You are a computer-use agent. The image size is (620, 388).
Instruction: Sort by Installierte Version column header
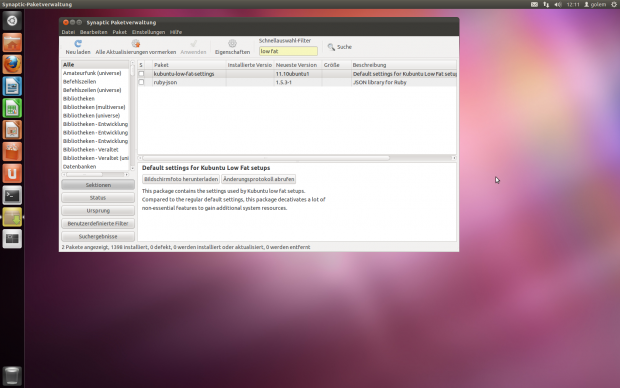(x=250, y=65)
